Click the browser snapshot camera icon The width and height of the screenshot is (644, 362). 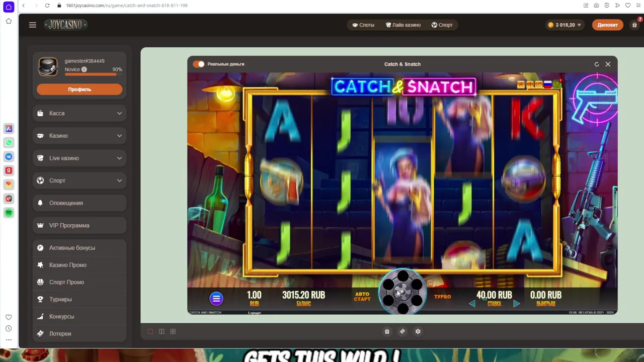click(596, 6)
